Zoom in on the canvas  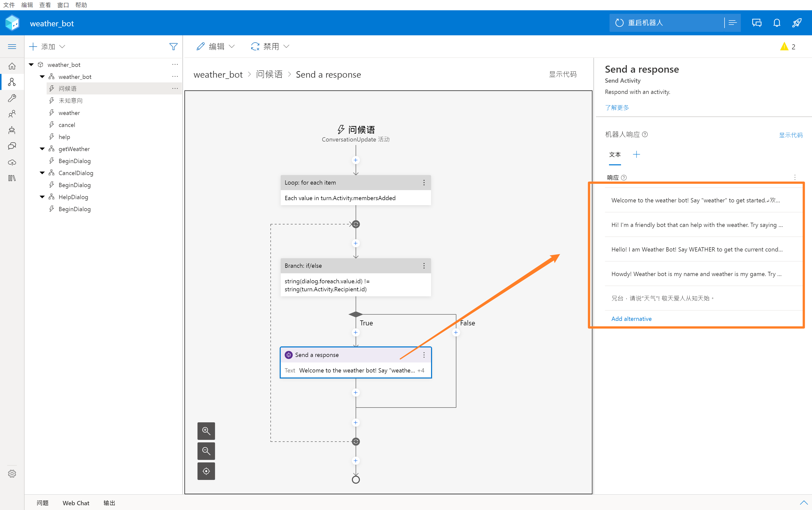point(206,431)
